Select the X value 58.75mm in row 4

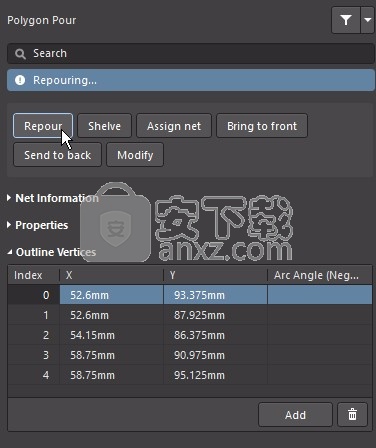(x=111, y=375)
